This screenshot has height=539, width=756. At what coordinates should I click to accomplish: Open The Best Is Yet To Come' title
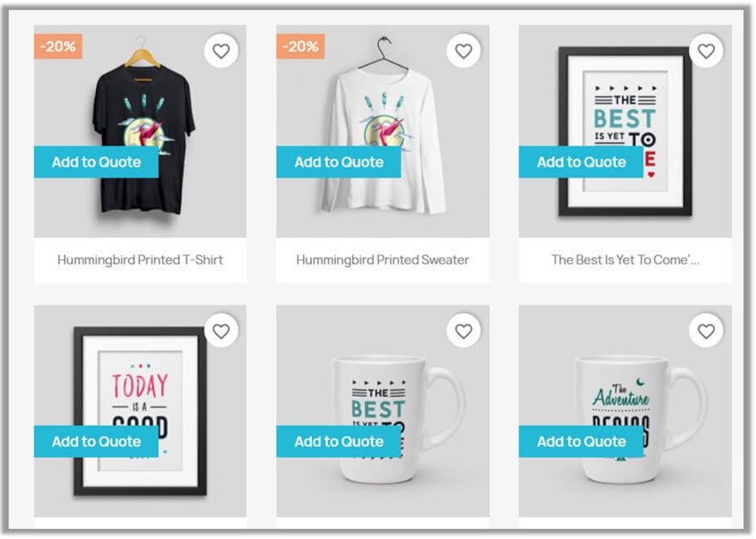[x=625, y=260]
